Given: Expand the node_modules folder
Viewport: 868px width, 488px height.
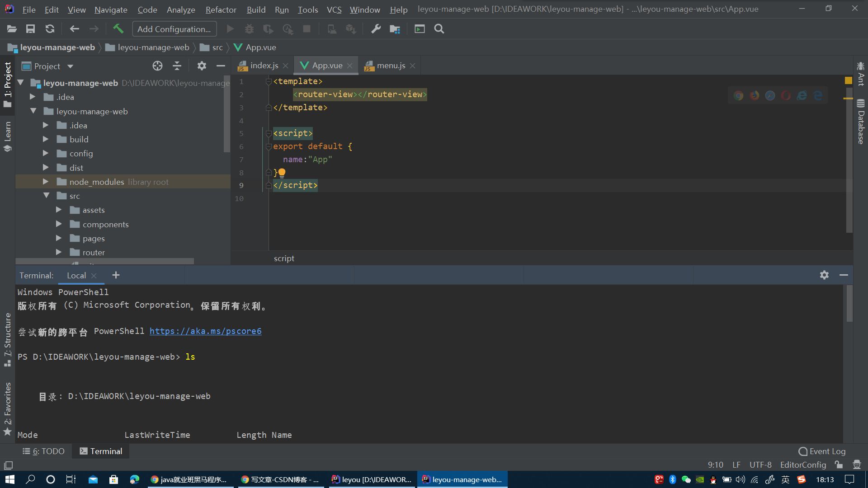Looking at the screenshot, I should click(46, 182).
